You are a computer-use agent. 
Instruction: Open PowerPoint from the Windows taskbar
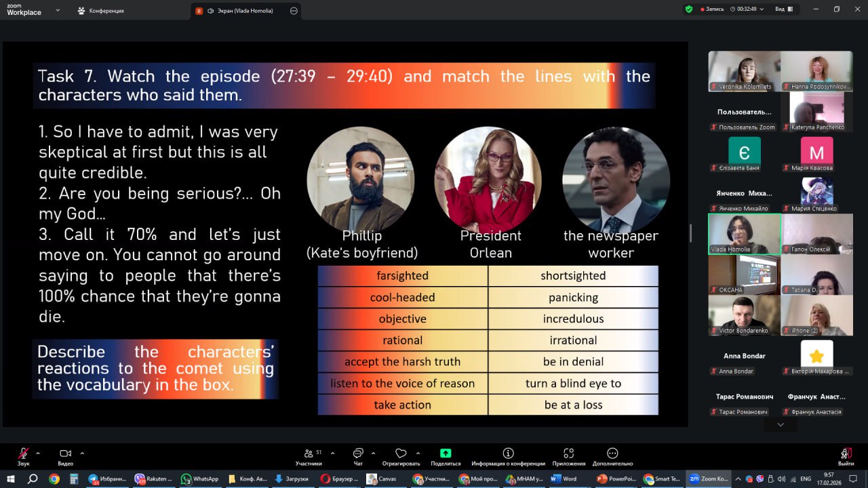coord(616,479)
